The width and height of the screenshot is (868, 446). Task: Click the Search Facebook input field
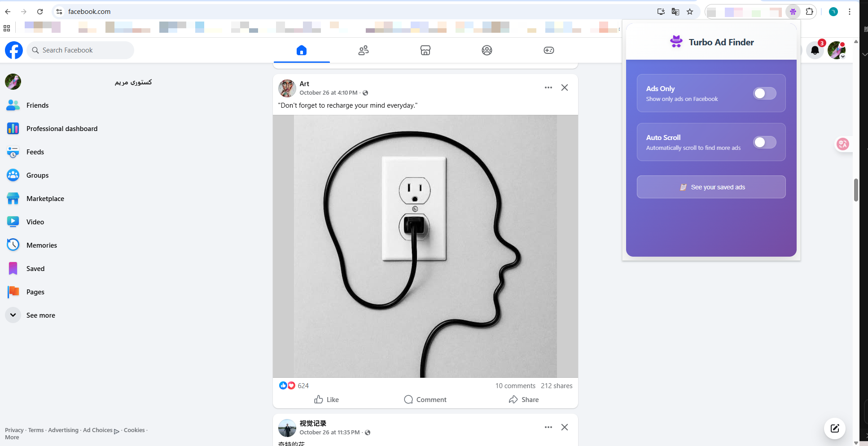(81, 50)
